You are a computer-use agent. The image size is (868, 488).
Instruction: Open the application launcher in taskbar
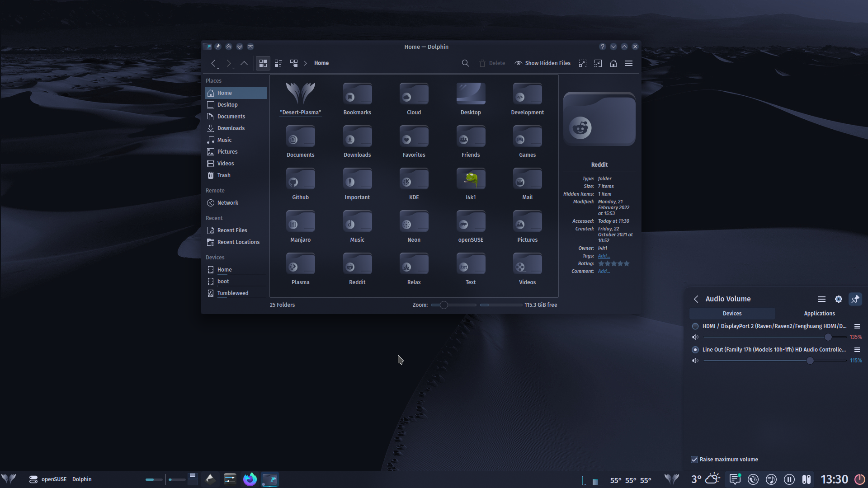pyautogui.click(x=9, y=479)
